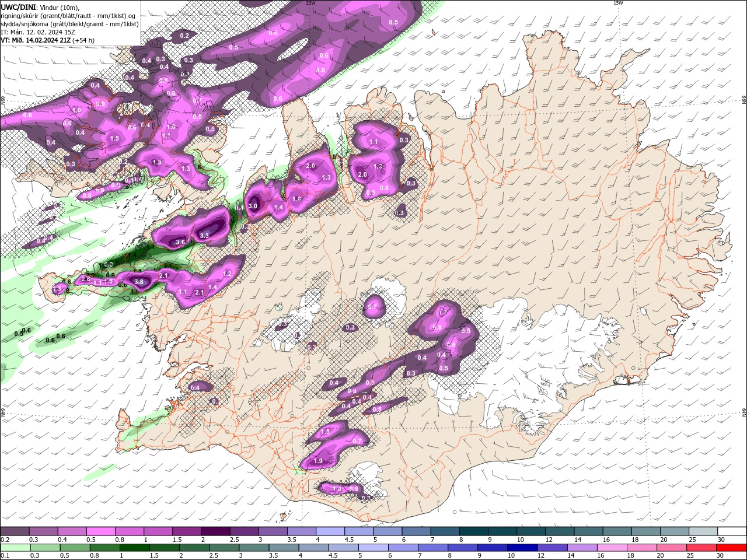Click the 3.0 precipitation value on map

point(253,206)
